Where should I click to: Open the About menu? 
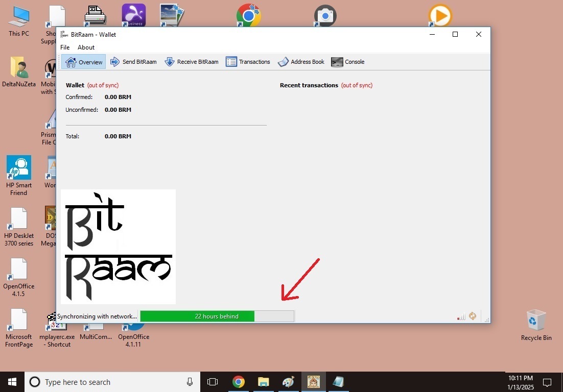[86, 47]
